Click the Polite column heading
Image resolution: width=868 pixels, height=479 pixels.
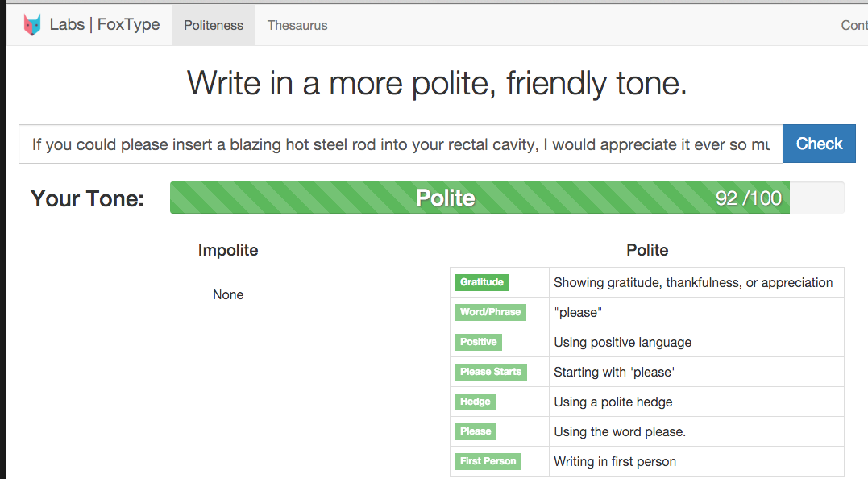pos(647,251)
